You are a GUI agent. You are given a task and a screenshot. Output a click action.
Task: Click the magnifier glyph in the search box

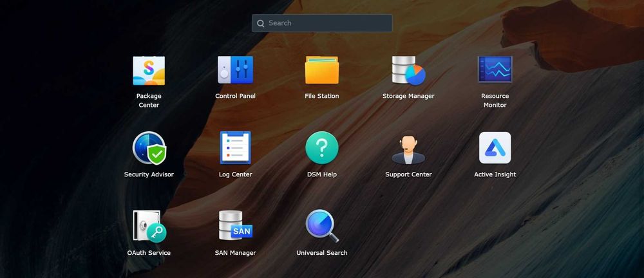tap(260, 23)
